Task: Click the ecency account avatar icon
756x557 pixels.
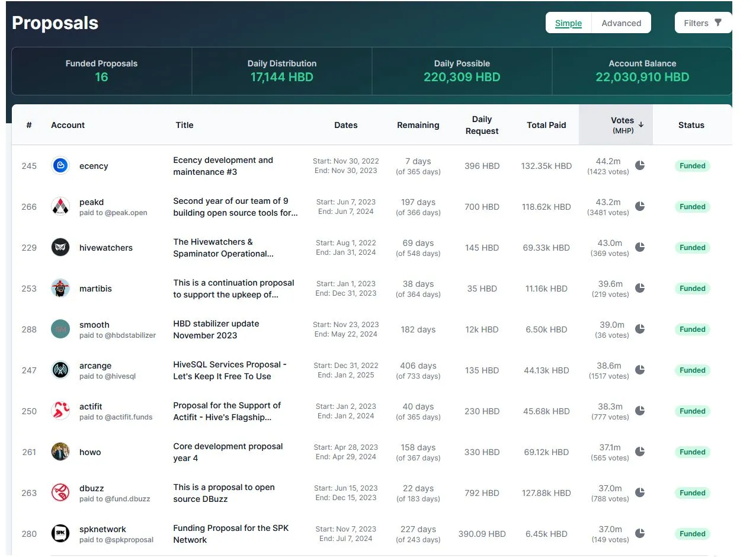Action: (x=60, y=166)
